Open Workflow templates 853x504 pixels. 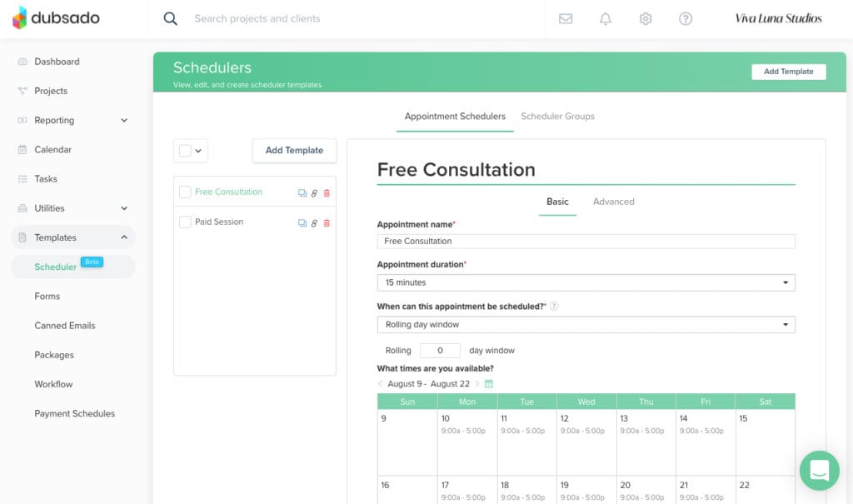click(x=53, y=384)
